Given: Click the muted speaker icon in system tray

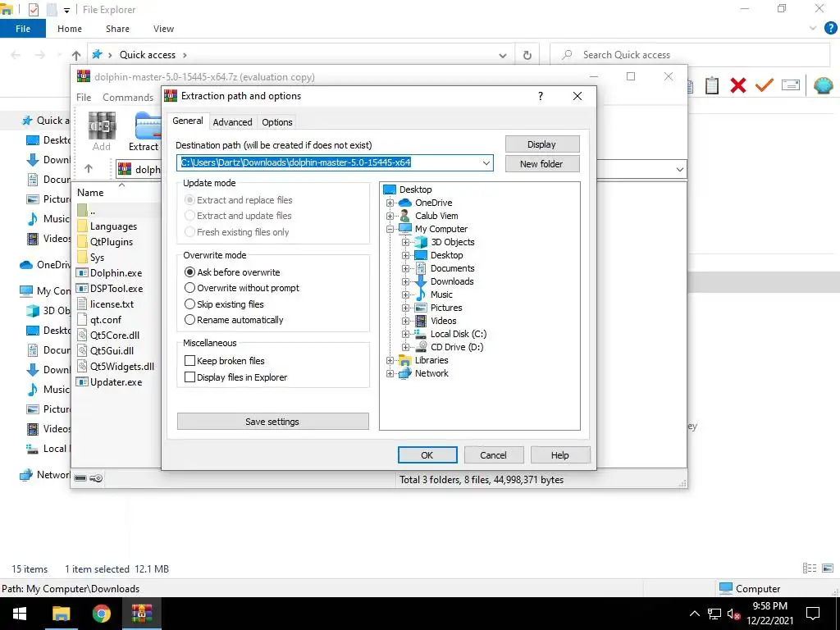Looking at the screenshot, I should 733,614.
